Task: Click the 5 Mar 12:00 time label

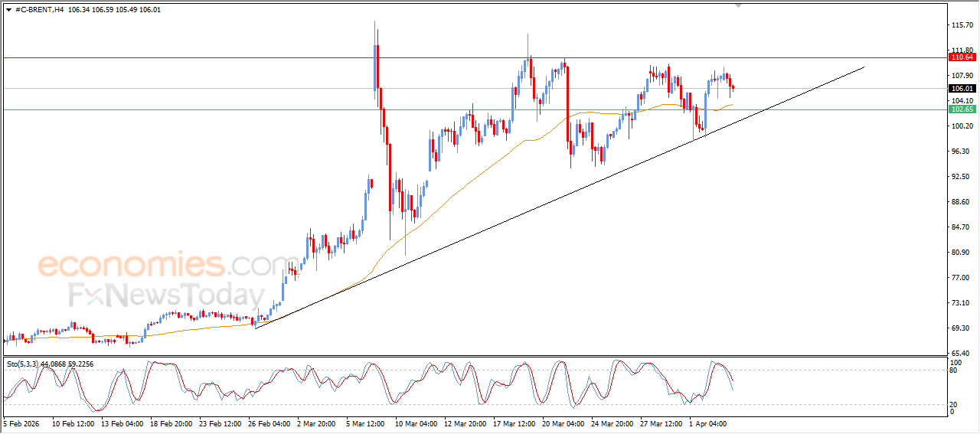Action: [x=365, y=423]
